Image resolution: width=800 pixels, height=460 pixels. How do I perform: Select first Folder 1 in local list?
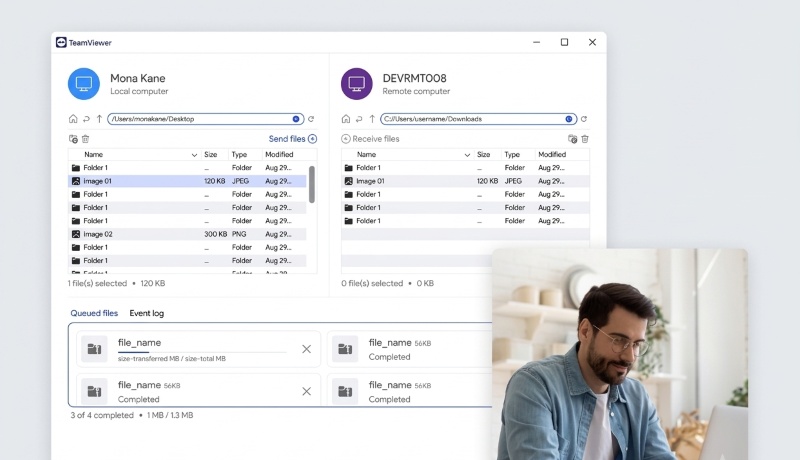point(187,168)
